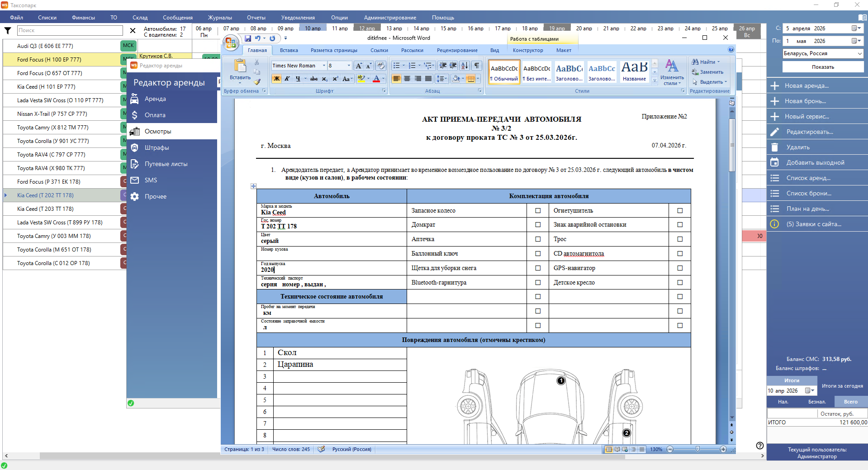This screenshot has width=868, height=470.
Task: Apply superscript formatting
Action: (x=336, y=79)
